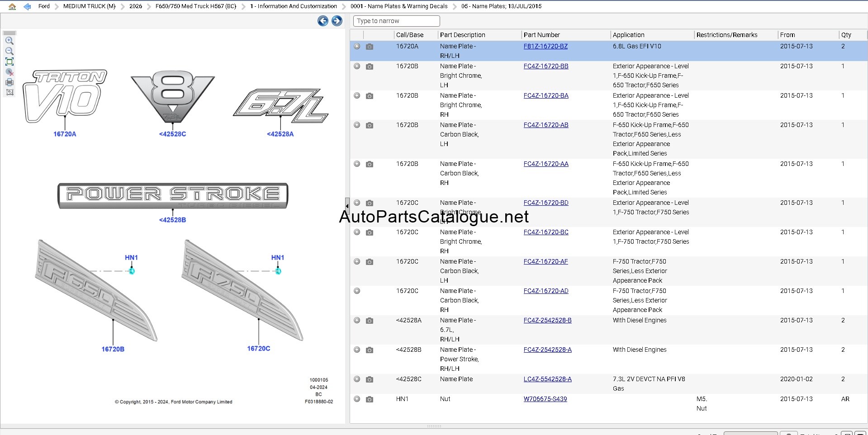Click the Qty column header

[x=846, y=35]
